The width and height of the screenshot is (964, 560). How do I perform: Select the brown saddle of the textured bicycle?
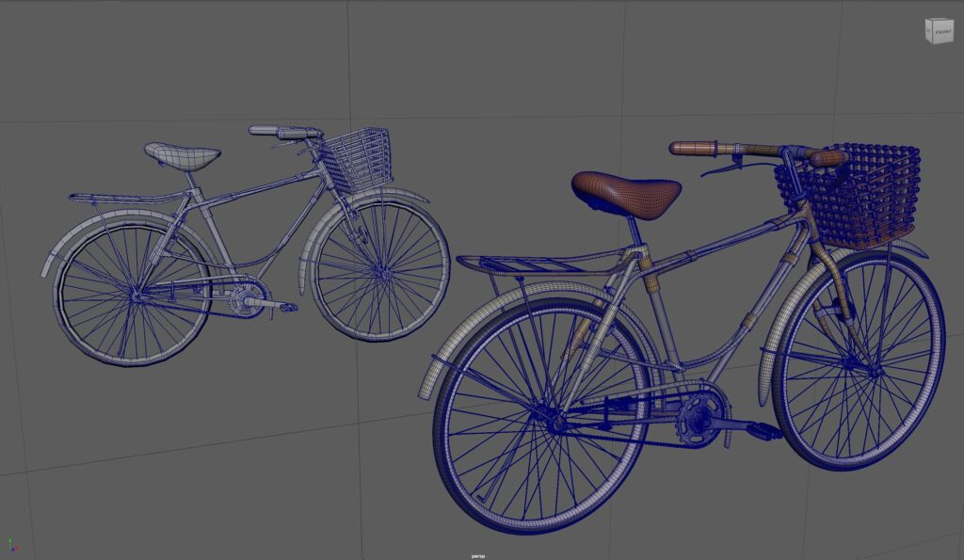coord(626,193)
